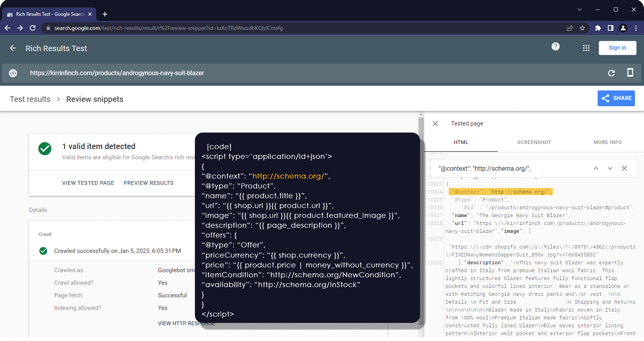Sign in to Google account

click(618, 48)
